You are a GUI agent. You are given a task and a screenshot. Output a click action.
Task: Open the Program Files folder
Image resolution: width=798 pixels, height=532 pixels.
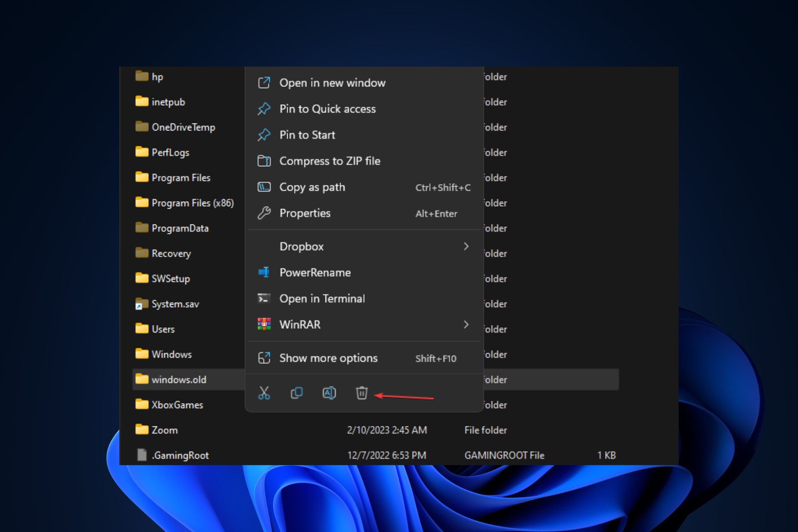pyautogui.click(x=180, y=177)
